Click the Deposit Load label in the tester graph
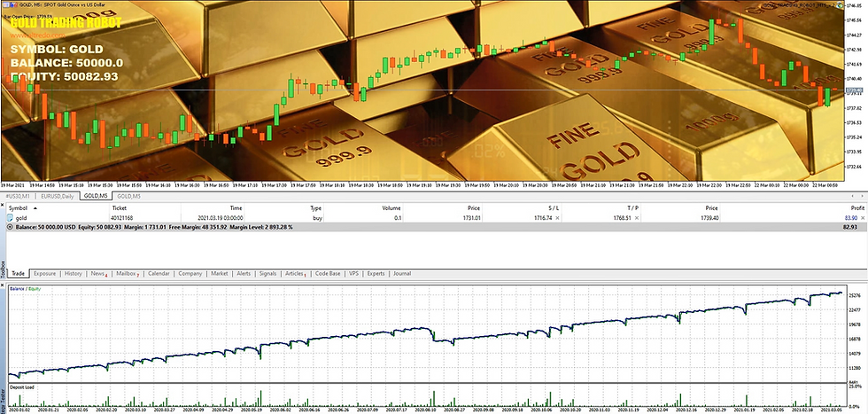 [22, 387]
